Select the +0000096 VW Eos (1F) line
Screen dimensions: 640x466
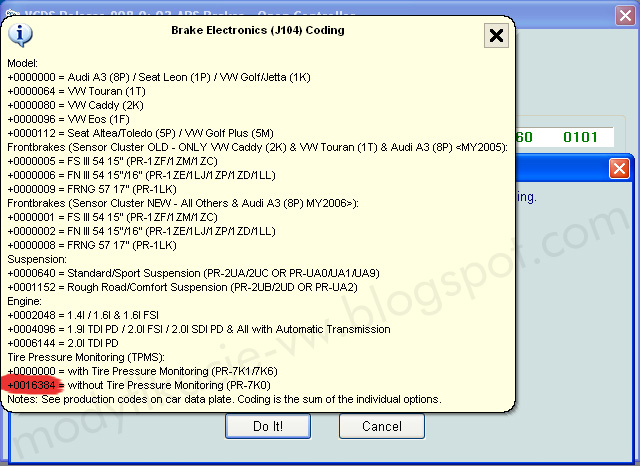pyautogui.click(x=69, y=119)
